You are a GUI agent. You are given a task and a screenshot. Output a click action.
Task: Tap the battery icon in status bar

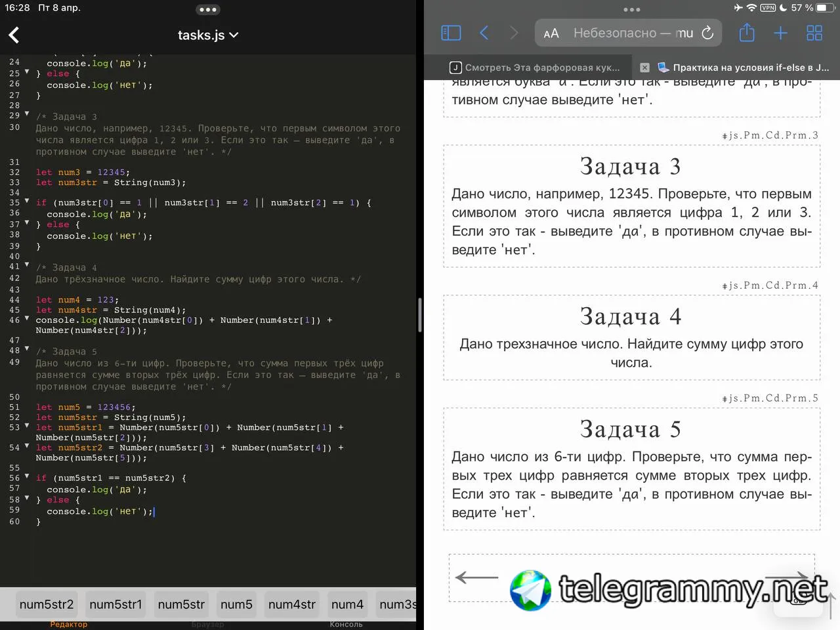tap(825, 8)
